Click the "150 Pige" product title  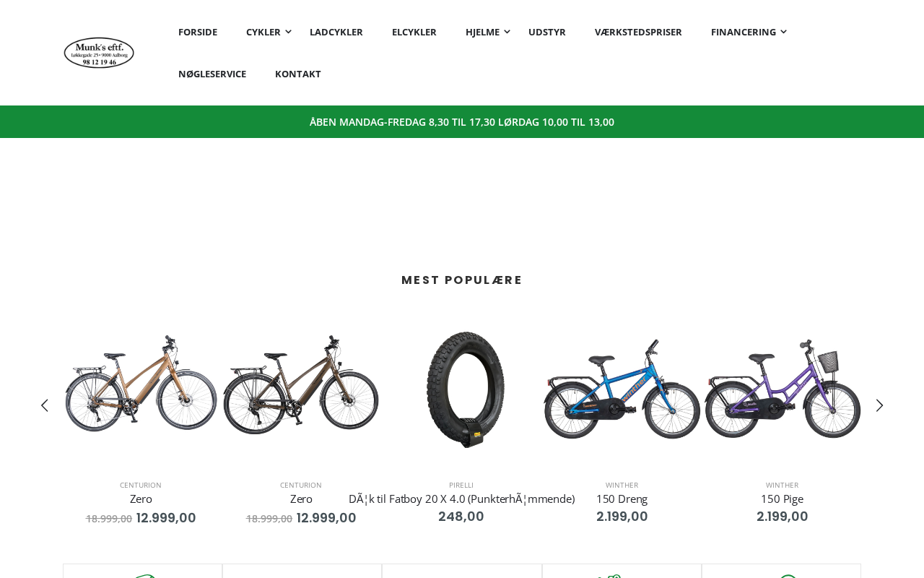[782, 499]
